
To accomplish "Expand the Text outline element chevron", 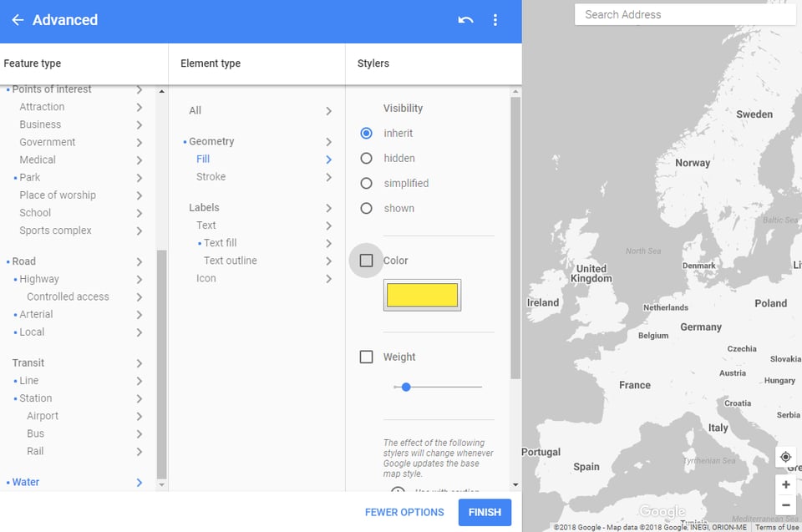I will [x=328, y=261].
